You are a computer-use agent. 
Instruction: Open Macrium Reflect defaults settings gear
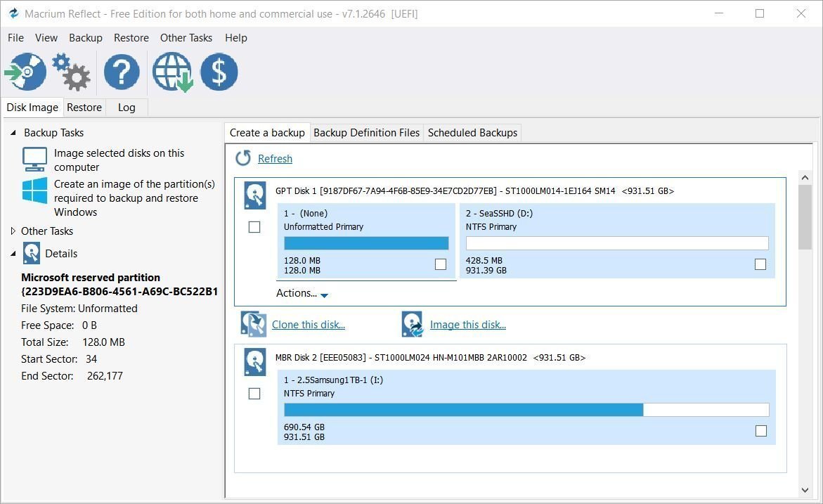(71, 71)
